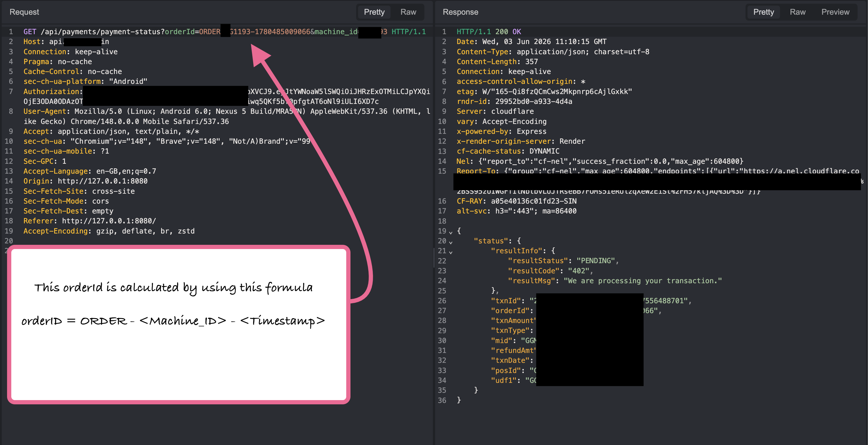Click the "resultMsg" value text
868x445 pixels.
point(643,281)
